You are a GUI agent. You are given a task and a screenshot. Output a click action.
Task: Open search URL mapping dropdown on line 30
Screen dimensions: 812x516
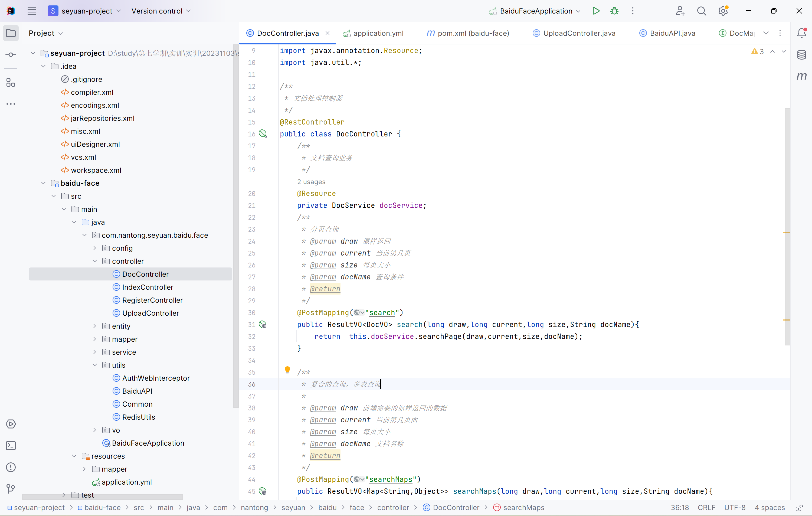click(x=359, y=313)
